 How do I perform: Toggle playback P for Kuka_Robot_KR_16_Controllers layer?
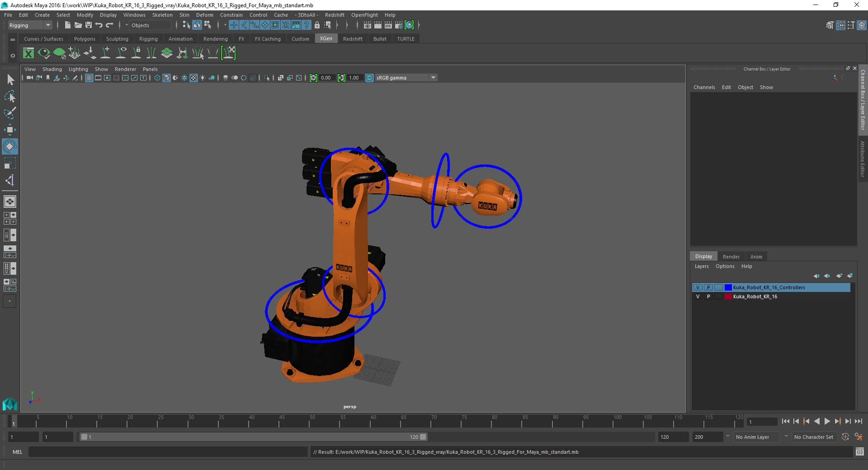point(708,287)
